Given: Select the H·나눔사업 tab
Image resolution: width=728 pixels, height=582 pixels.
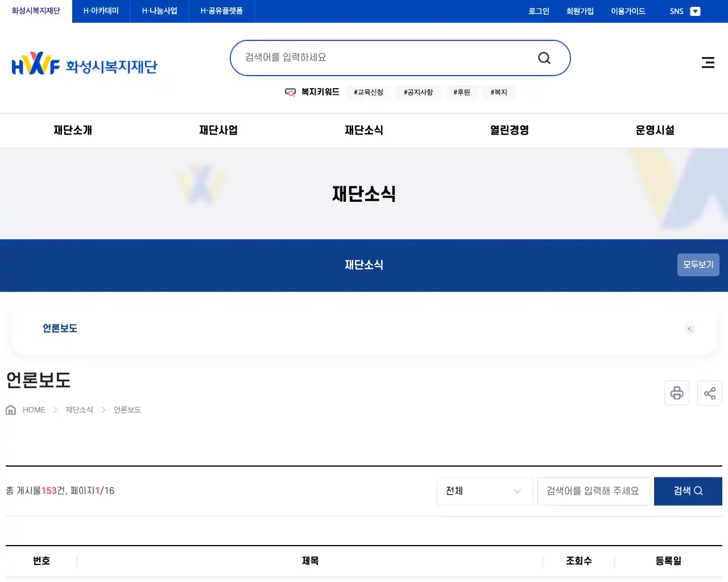Looking at the screenshot, I should [x=159, y=11].
